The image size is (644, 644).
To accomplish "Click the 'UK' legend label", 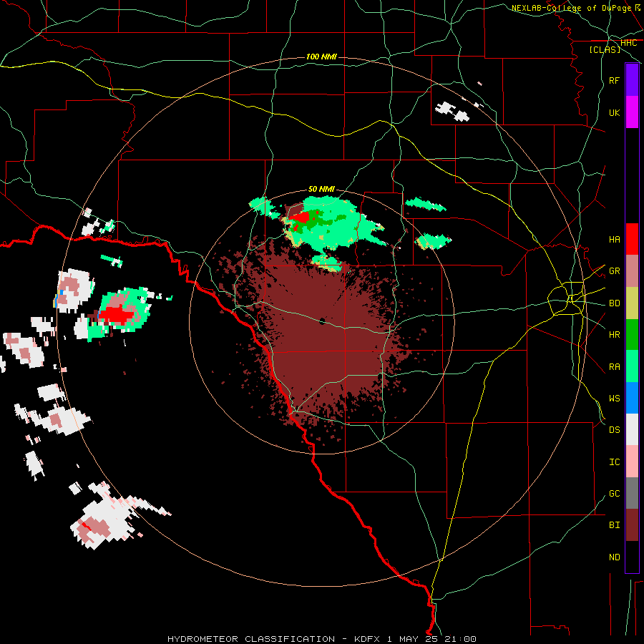I will 615,113.
